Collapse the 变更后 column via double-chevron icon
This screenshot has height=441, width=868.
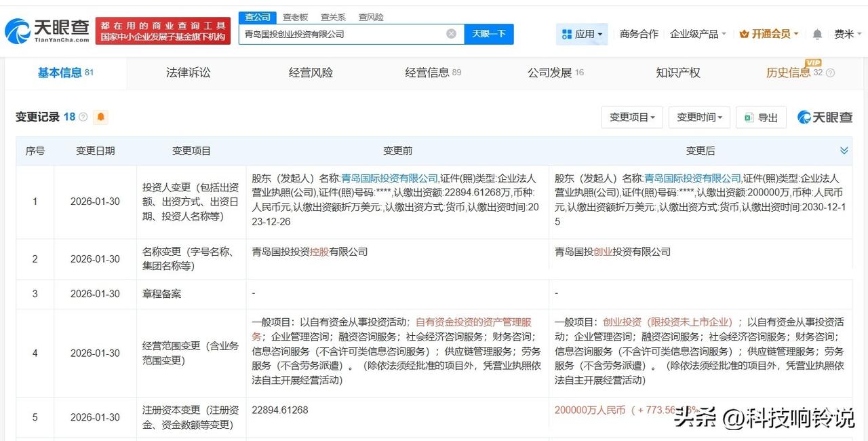[x=844, y=151]
